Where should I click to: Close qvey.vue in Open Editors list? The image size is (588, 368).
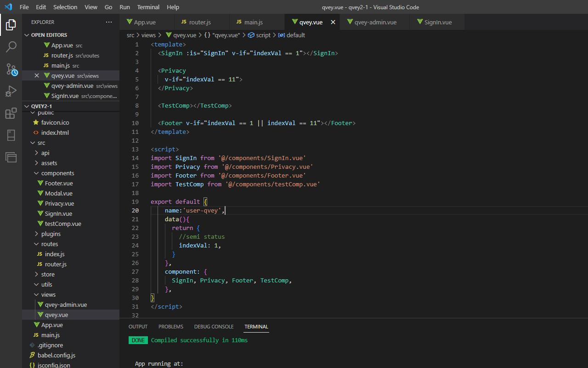pos(37,75)
